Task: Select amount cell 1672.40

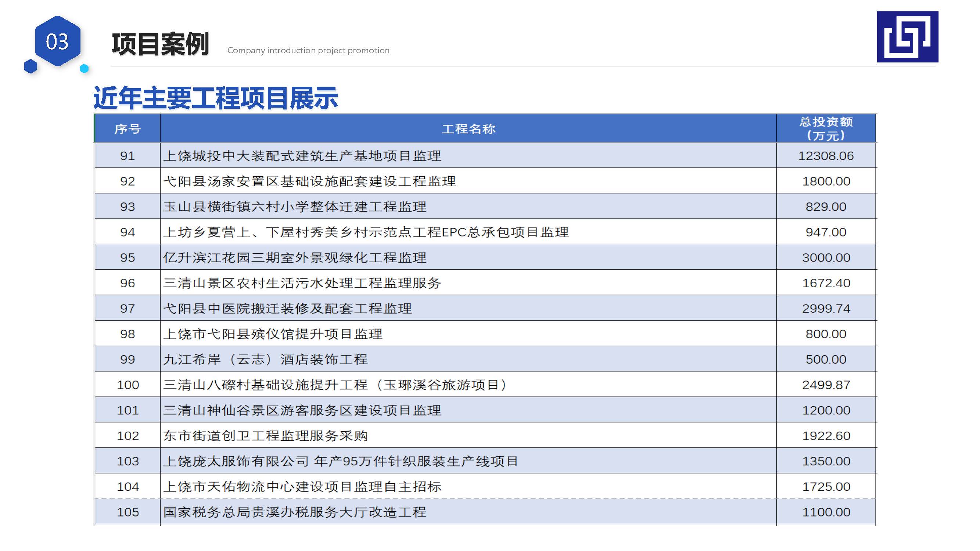Action: [826, 283]
